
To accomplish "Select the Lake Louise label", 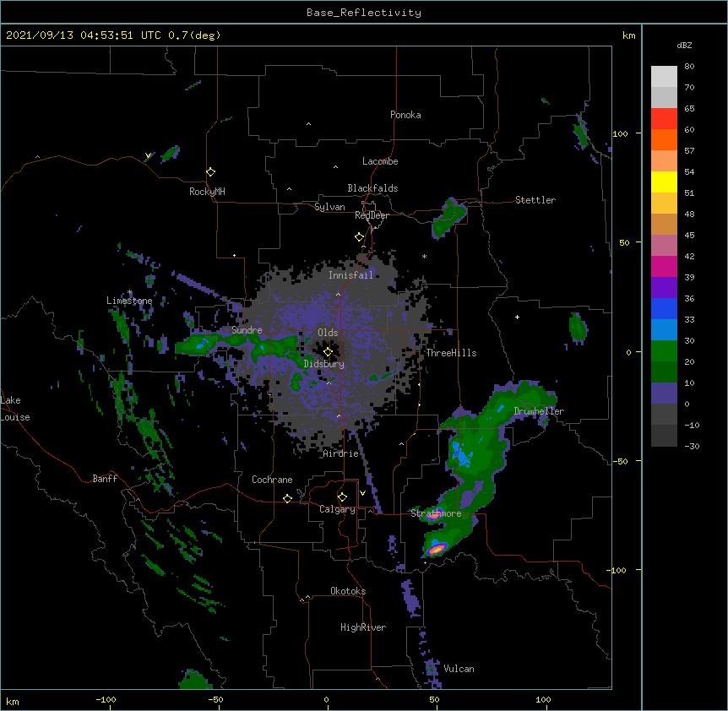I will click(15, 409).
